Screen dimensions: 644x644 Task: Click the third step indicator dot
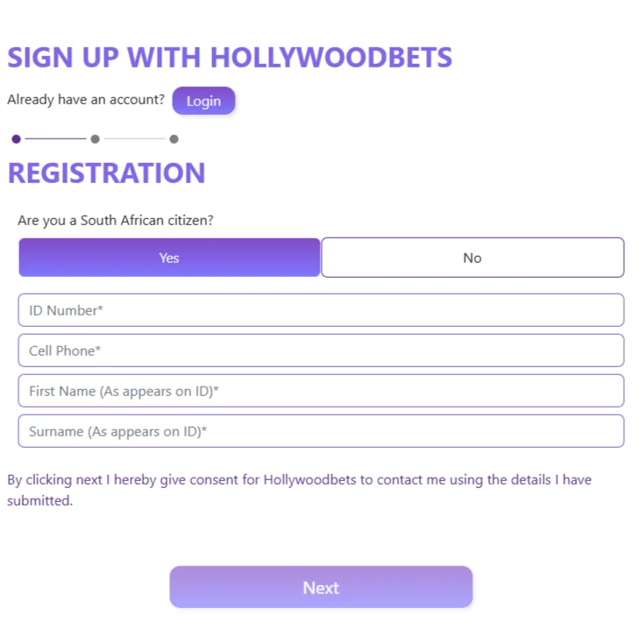click(173, 139)
